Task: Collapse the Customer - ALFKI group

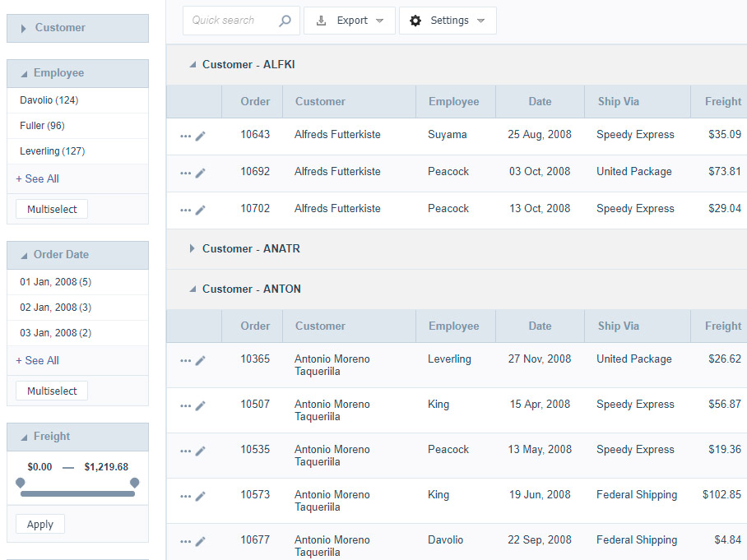Action: (x=192, y=64)
